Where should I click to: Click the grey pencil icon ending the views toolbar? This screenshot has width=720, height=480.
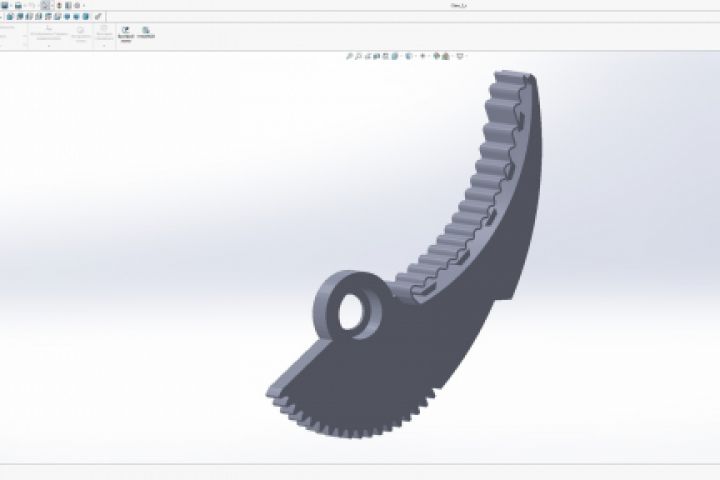[98, 17]
